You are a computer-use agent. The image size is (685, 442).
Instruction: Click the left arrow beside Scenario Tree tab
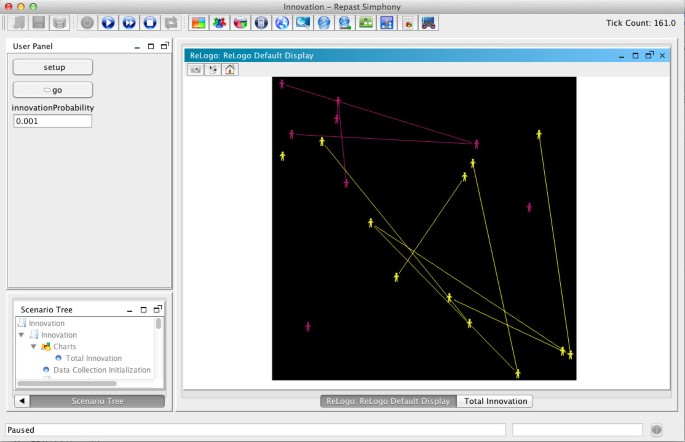[23, 401]
